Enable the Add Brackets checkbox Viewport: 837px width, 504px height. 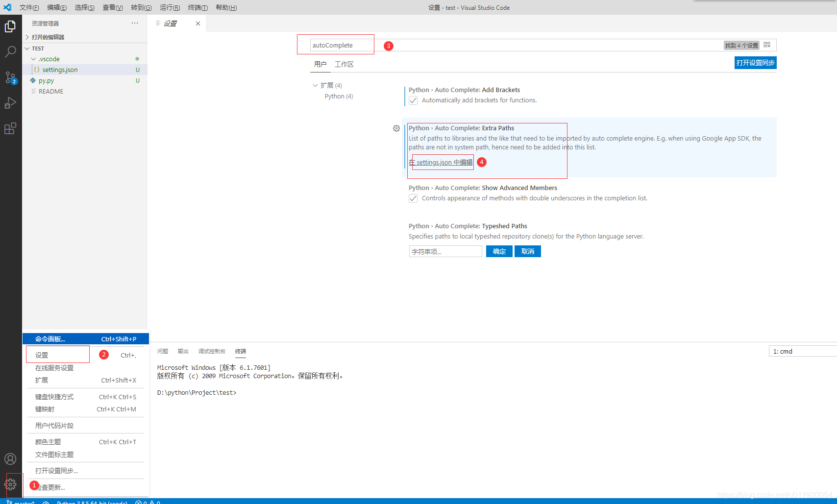(x=413, y=100)
